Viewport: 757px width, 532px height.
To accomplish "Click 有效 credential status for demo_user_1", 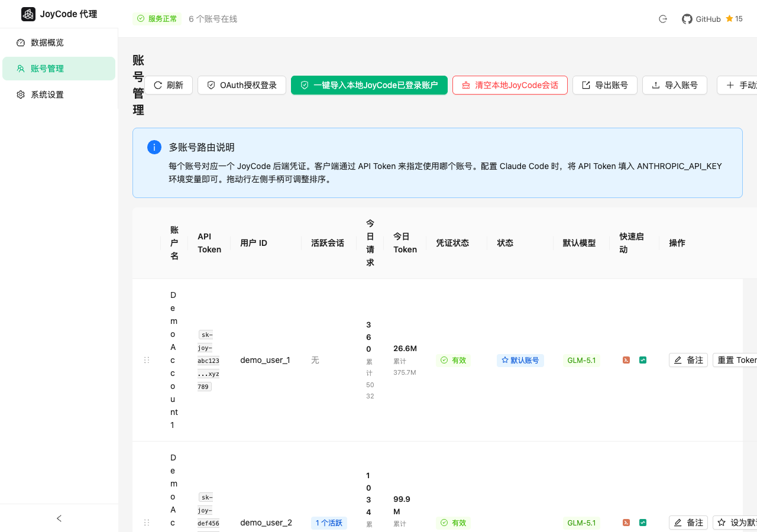I will click(x=454, y=360).
